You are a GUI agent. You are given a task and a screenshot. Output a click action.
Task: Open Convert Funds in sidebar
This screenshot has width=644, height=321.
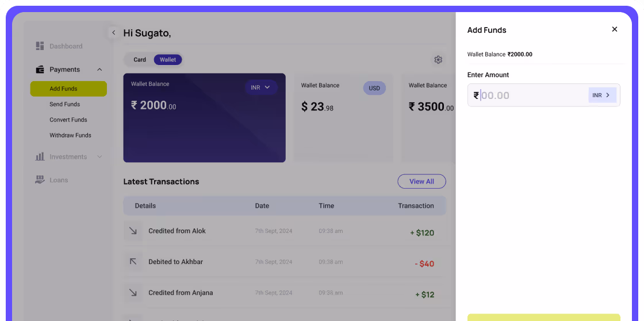tap(68, 120)
